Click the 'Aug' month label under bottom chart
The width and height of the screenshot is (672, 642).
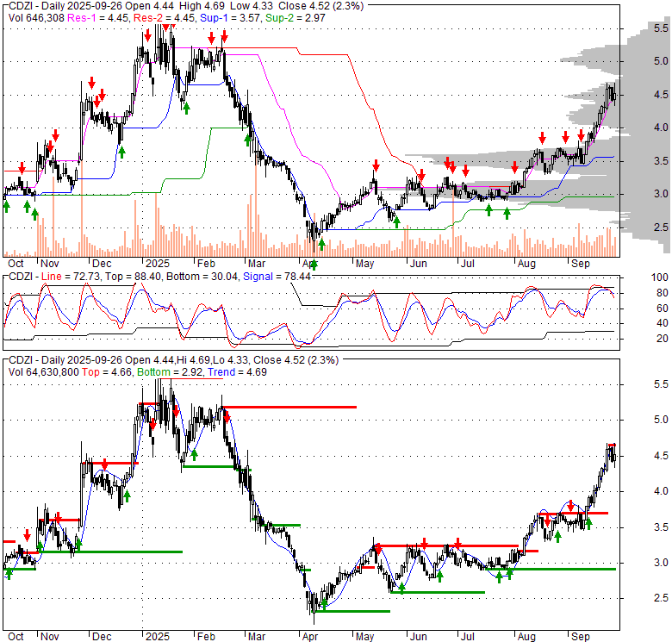click(x=526, y=637)
